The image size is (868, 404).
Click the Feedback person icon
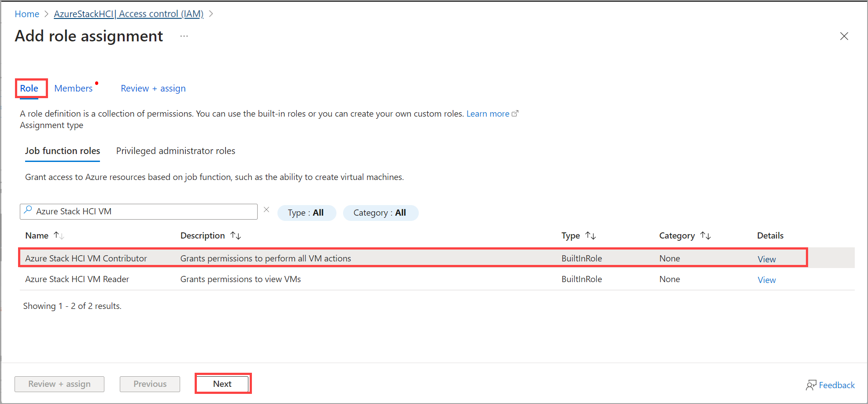(x=811, y=385)
